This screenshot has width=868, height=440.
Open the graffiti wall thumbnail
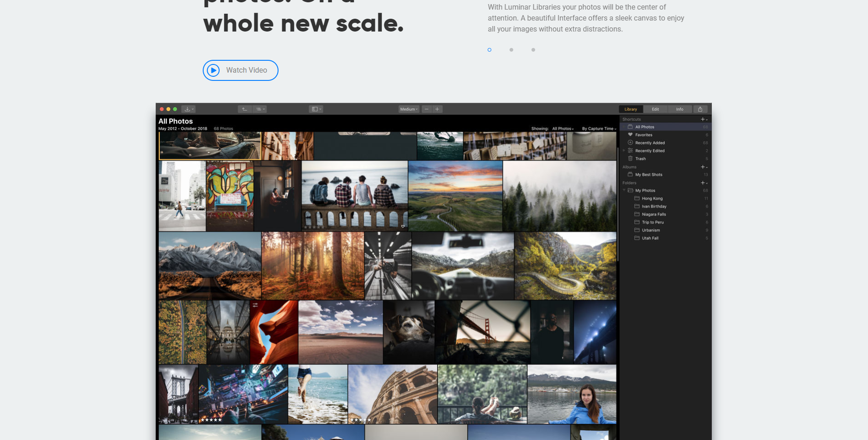click(230, 196)
